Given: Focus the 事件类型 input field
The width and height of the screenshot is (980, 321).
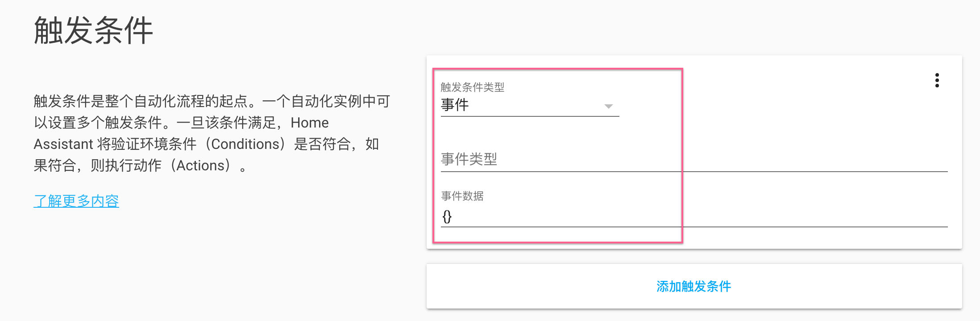Looking at the screenshot, I should tap(694, 159).
